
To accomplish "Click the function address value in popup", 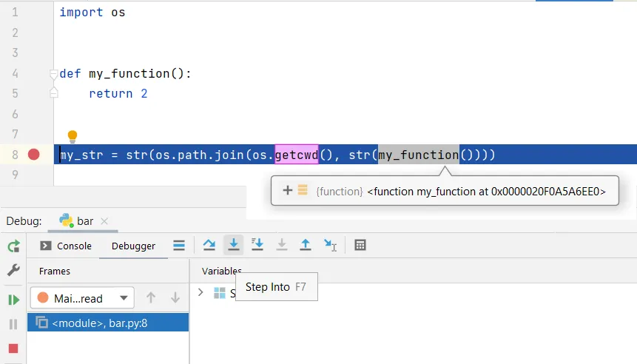I will pyautogui.click(x=486, y=192).
